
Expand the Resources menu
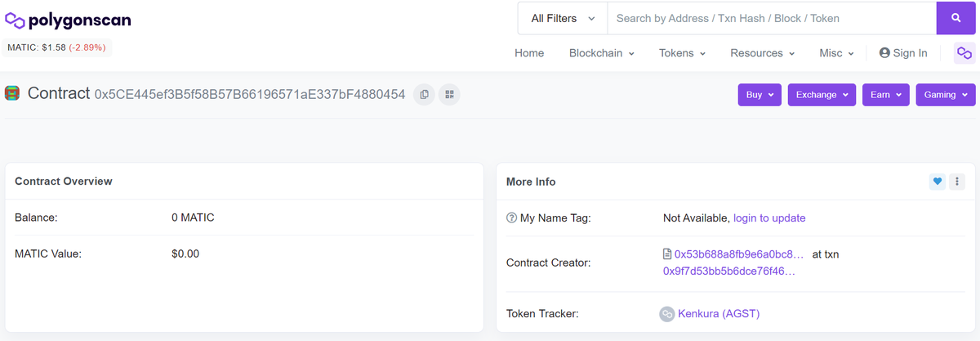[x=763, y=53]
